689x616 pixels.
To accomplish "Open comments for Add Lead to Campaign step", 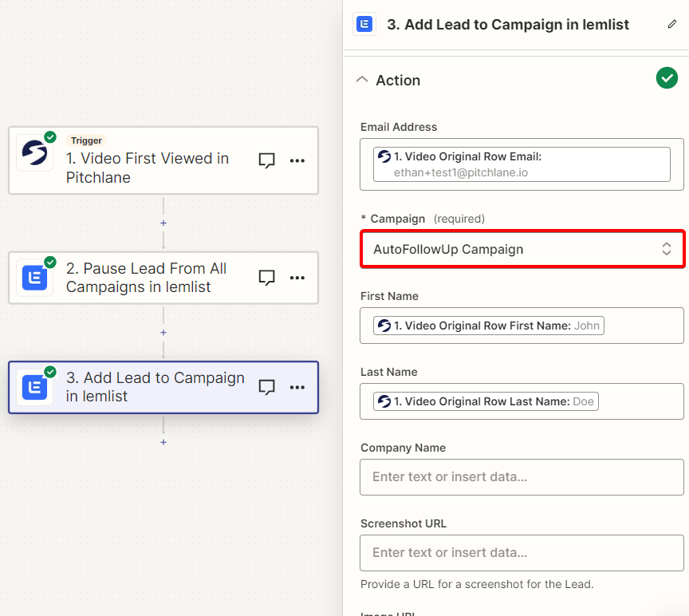I will (266, 387).
